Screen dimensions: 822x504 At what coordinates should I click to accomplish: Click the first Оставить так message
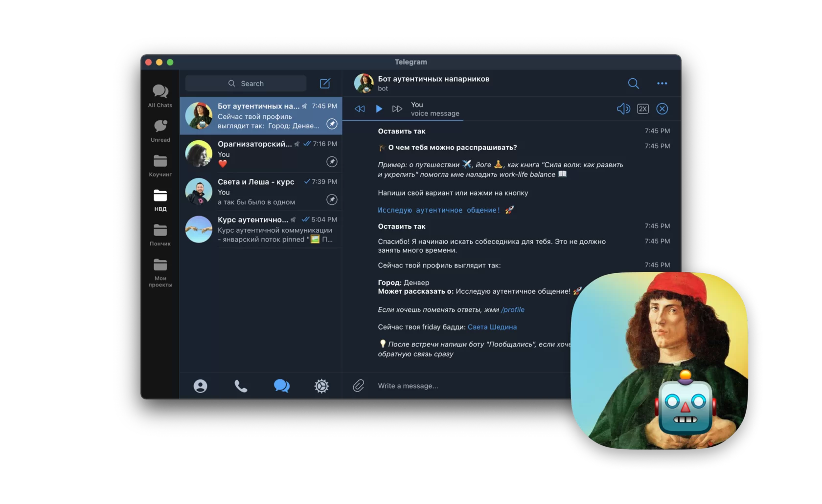click(x=402, y=131)
